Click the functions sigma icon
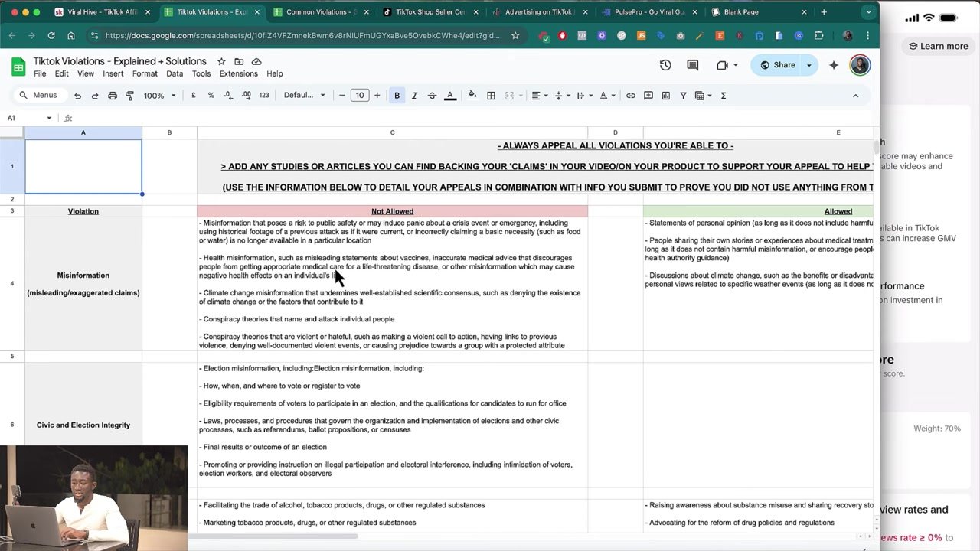 tap(723, 96)
